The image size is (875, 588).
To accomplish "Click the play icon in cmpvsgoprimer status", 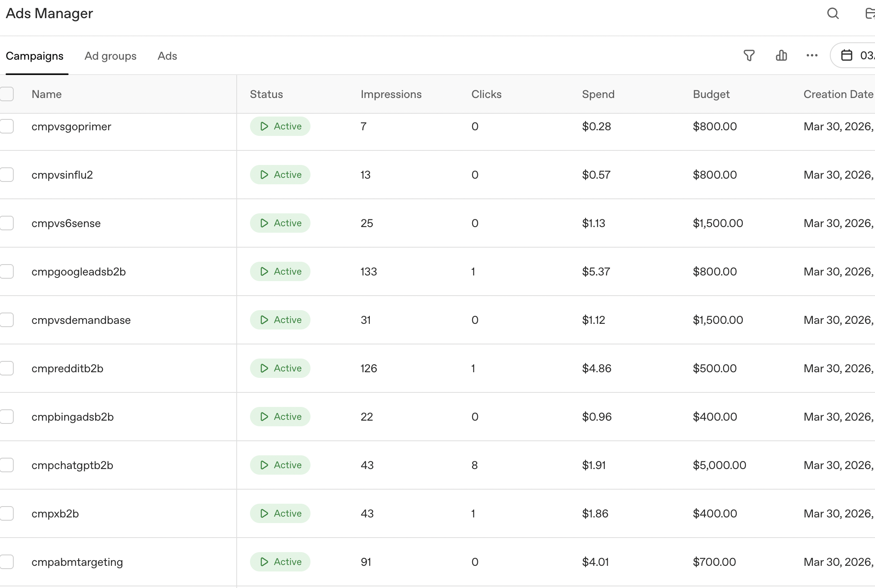I will click(x=264, y=126).
